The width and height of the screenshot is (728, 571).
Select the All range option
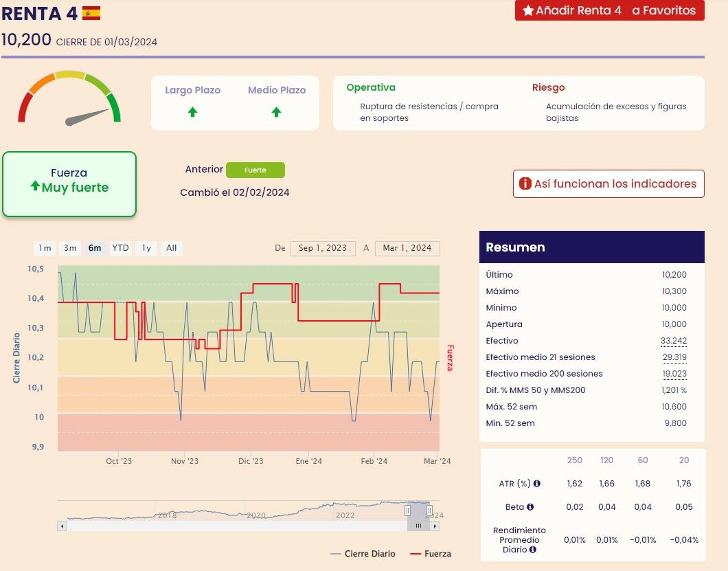pyautogui.click(x=172, y=248)
